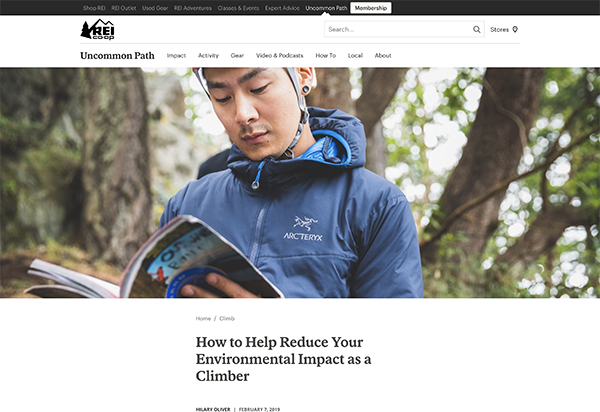Open the Used Gear link

155,8
